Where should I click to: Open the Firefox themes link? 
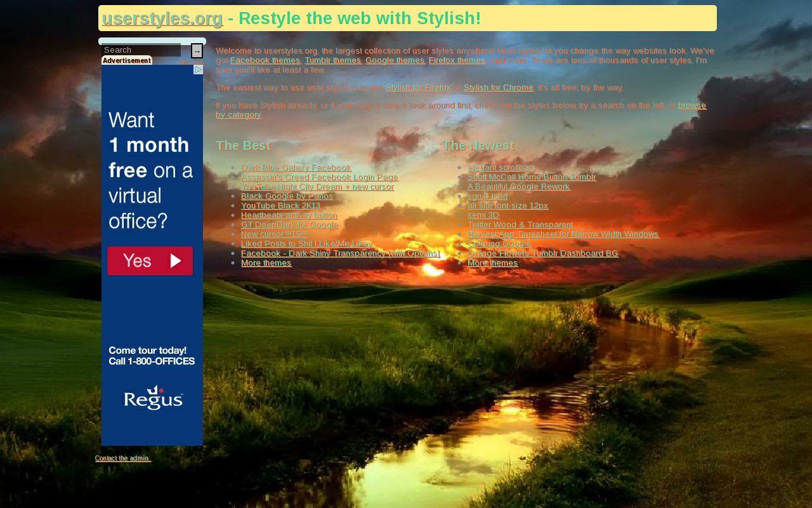(457, 60)
